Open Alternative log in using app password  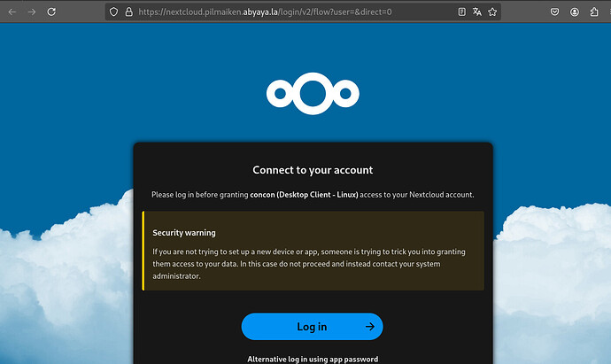coord(313,359)
